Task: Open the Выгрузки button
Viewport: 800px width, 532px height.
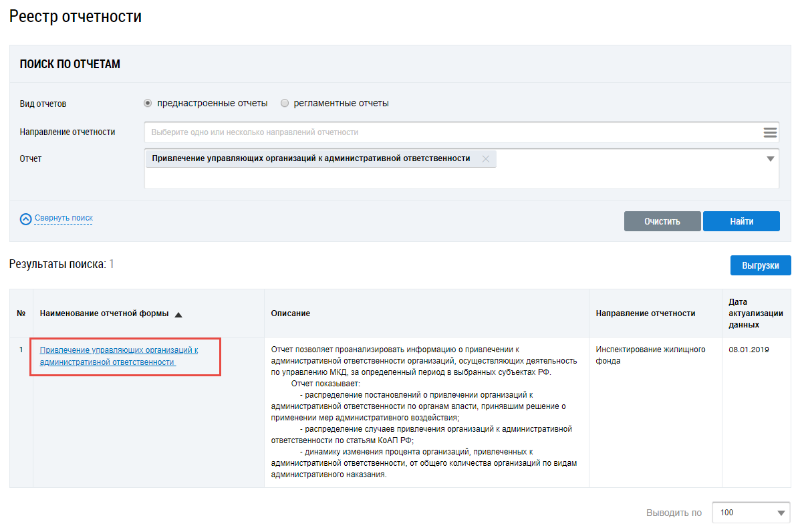Action: (x=760, y=265)
